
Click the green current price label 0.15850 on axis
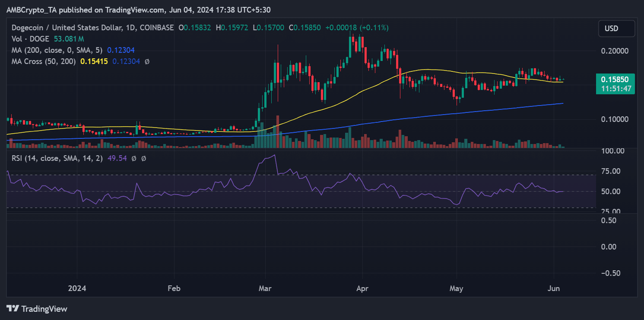coord(616,80)
